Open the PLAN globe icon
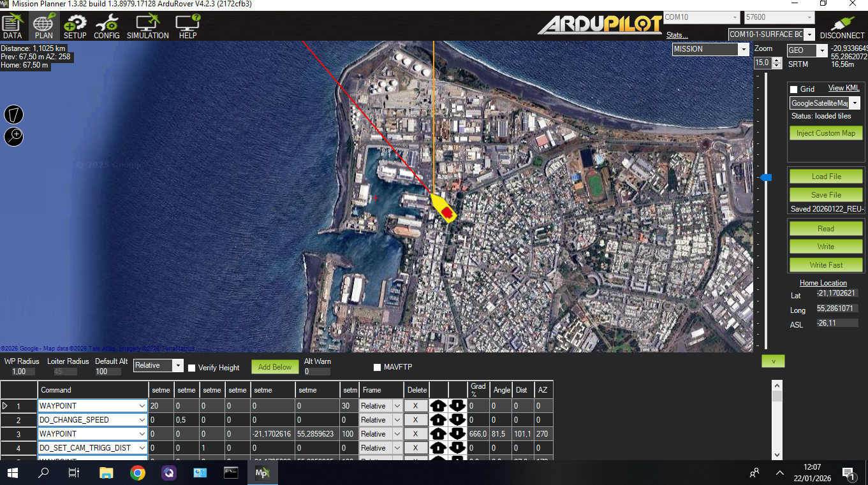Viewport: 868px width, 485px height. (x=43, y=25)
